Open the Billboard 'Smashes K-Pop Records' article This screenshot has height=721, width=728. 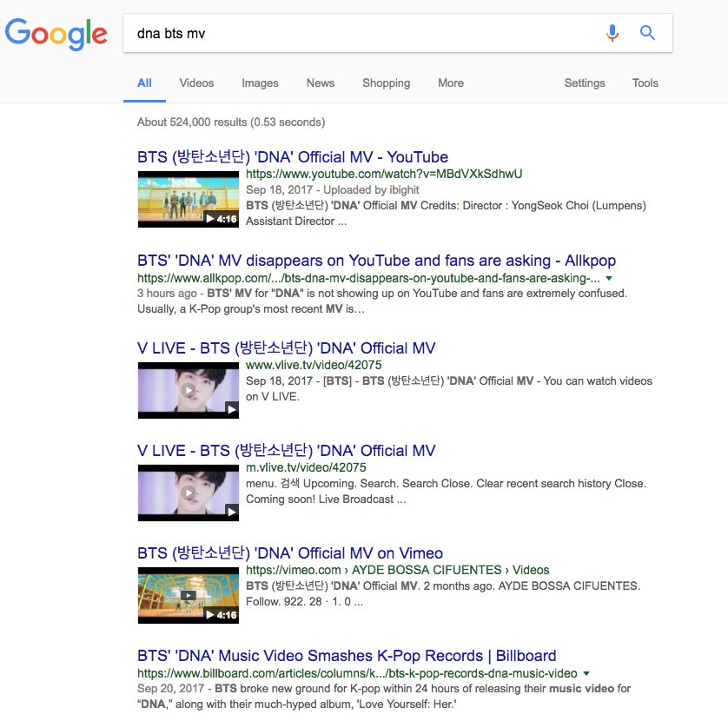click(x=347, y=656)
